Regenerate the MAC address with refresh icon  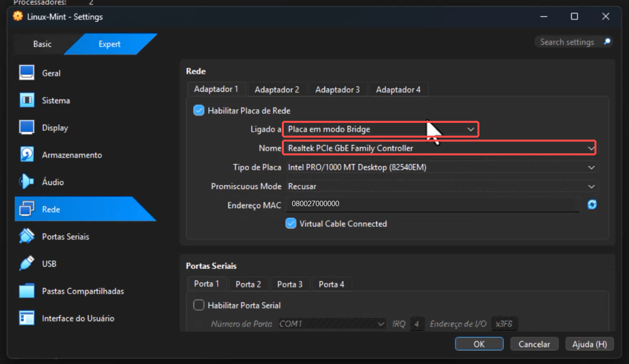click(592, 204)
